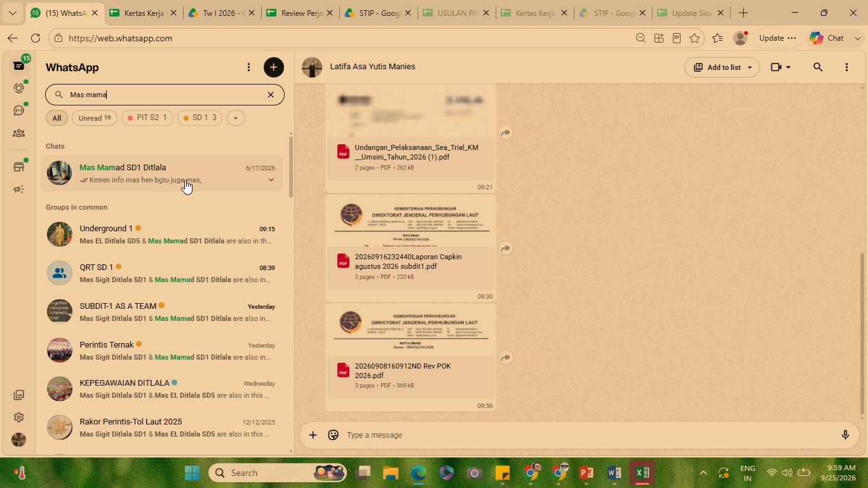Expand the Add to list dropdown

click(750, 67)
